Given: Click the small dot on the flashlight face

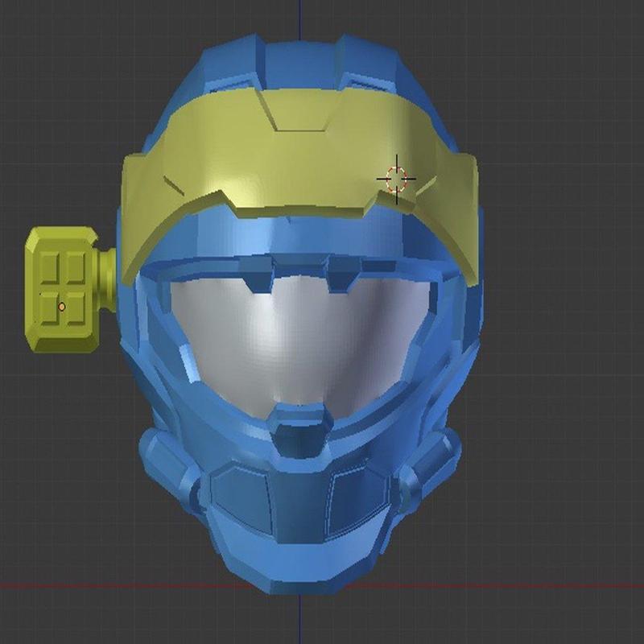Looking at the screenshot, I should 62,306.
